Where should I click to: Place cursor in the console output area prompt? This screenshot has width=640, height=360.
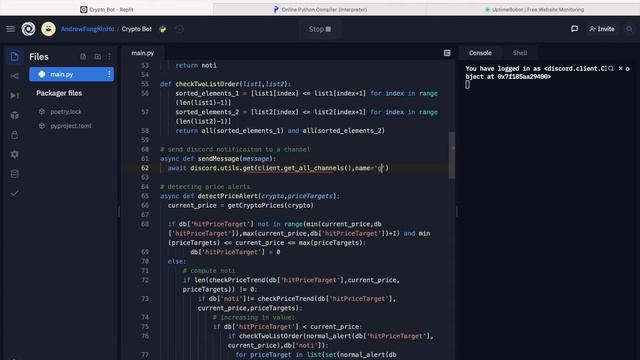467,84
